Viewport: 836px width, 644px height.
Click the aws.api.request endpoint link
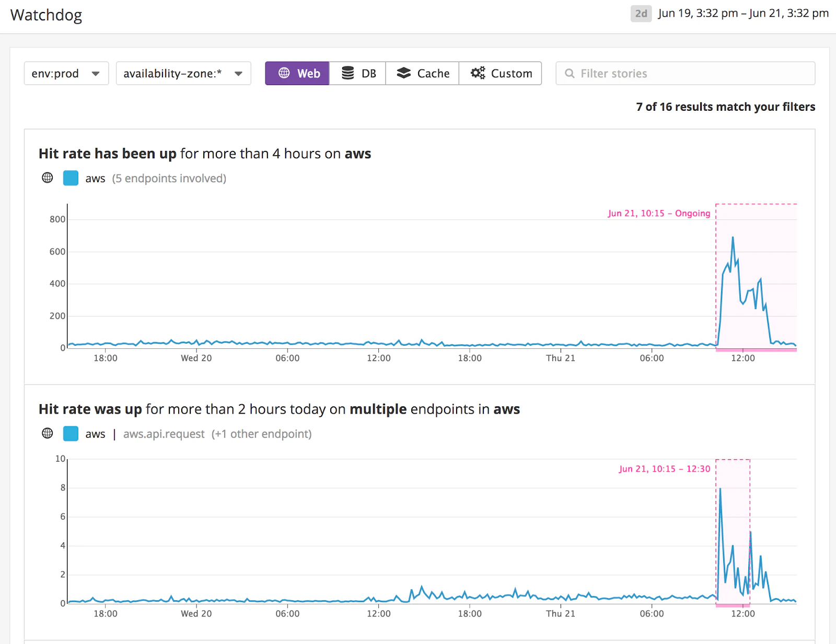click(x=164, y=434)
